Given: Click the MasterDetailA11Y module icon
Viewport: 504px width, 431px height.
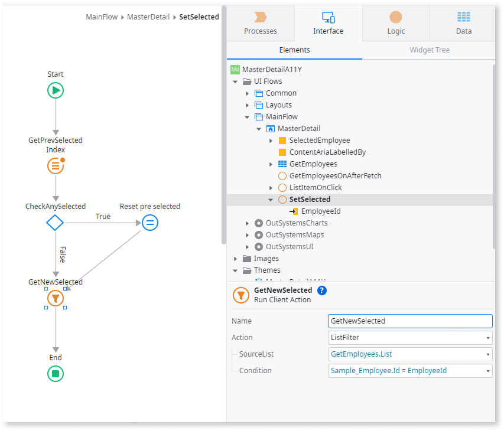Looking at the screenshot, I should [x=235, y=69].
